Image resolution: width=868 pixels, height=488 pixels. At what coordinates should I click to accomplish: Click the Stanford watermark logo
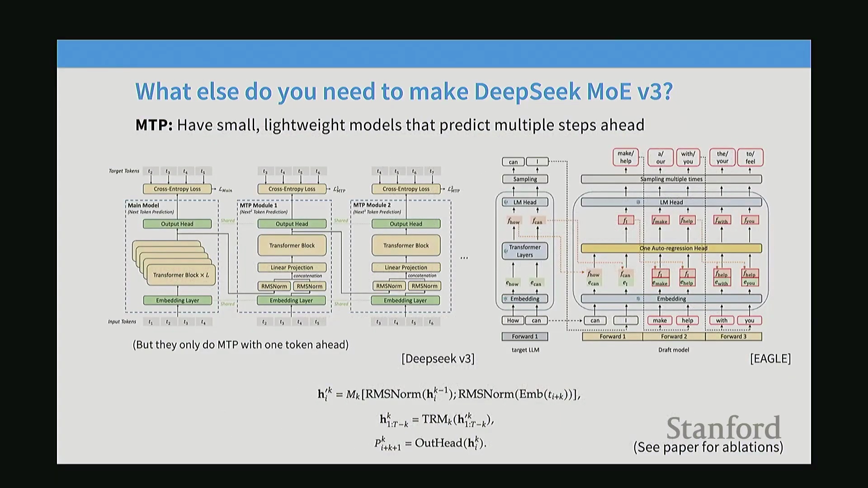(x=723, y=428)
